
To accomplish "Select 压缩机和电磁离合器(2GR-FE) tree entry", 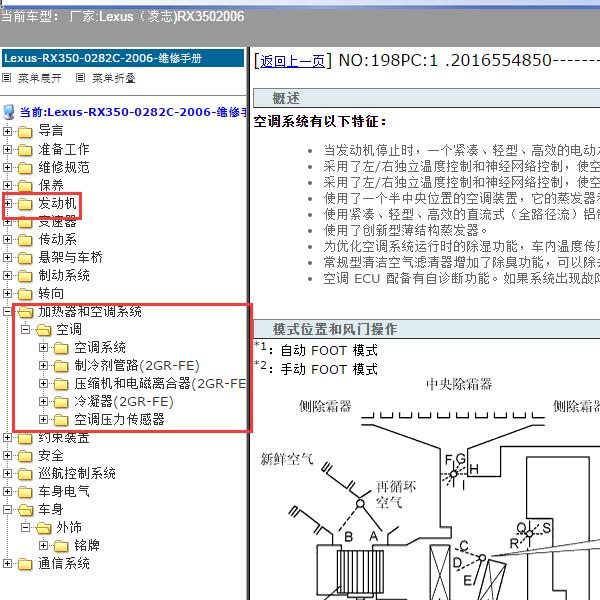I will coord(160,383).
